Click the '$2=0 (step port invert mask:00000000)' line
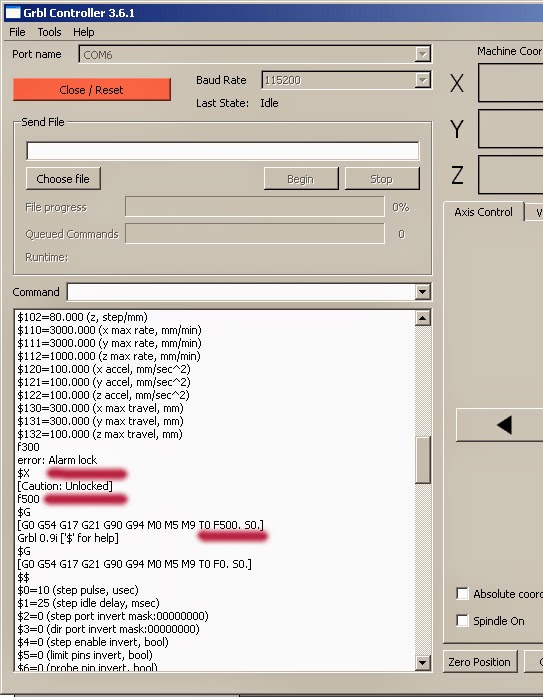Image resolution: width=543 pixels, height=697 pixels. pos(113,616)
